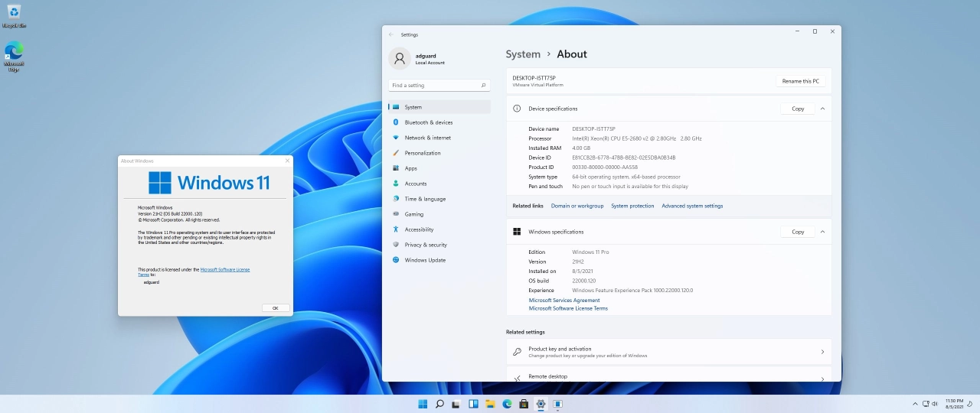The height and width of the screenshot is (413, 980).
Task: Open Task View on taskbar
Action: click(456, 404)
